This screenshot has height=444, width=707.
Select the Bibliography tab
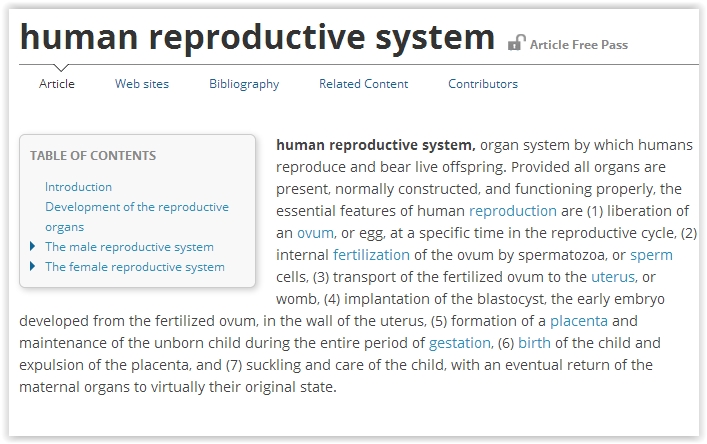click(x=244, y=84)
